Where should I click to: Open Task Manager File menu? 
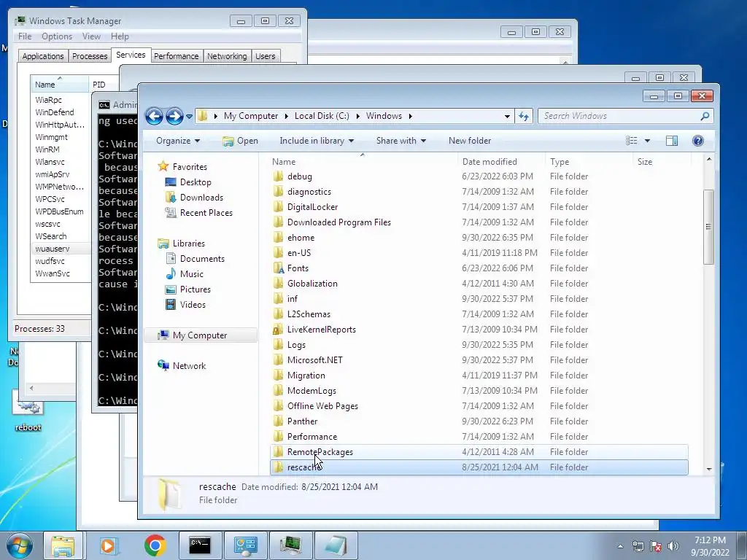tap(25, 36)
